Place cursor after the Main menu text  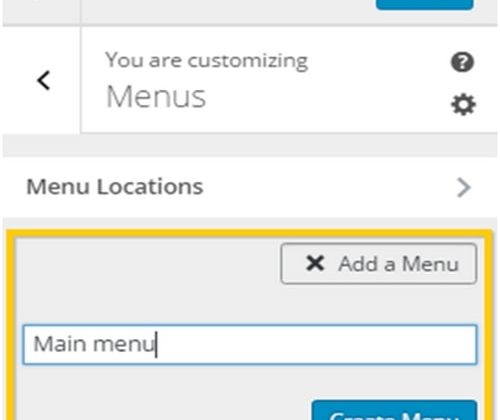pos(156,344)
